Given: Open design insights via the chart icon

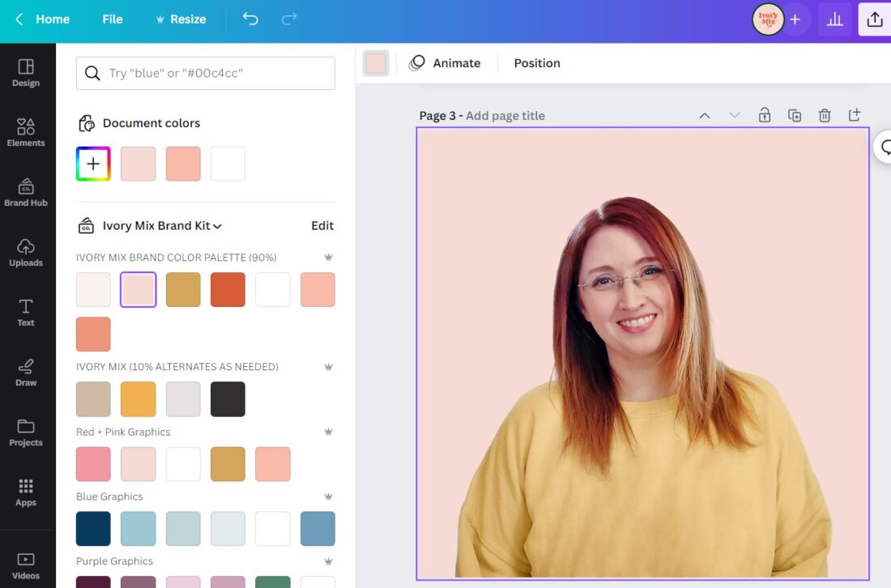Looking at the screenshot, I should pos(834,19).
